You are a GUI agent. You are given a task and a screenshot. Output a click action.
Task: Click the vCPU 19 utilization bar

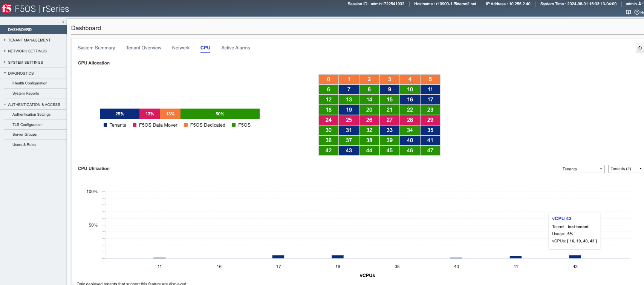pyautogui.click(x=338, y=257)
